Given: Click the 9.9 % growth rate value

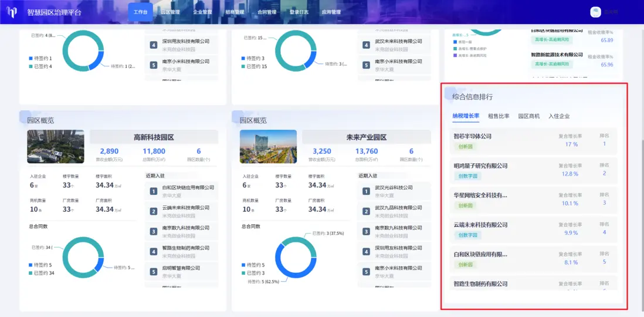Looking at the screenshot, I should point(571,233).
